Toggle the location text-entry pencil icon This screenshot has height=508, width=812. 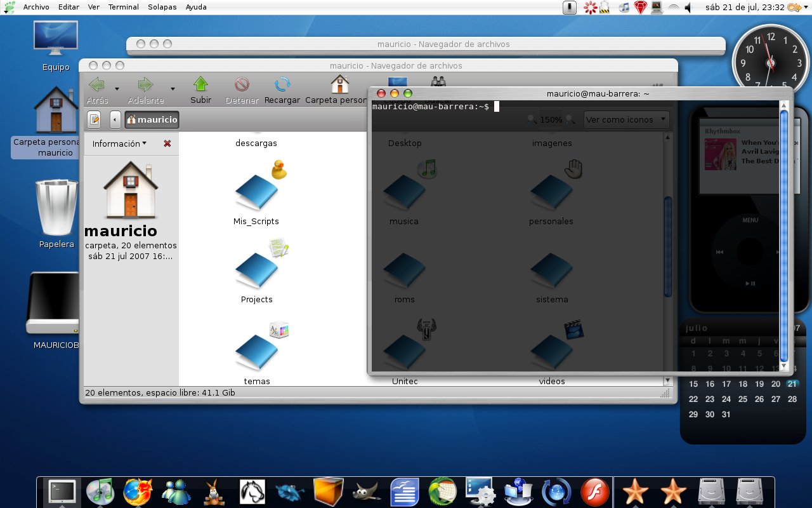point(94,119)
